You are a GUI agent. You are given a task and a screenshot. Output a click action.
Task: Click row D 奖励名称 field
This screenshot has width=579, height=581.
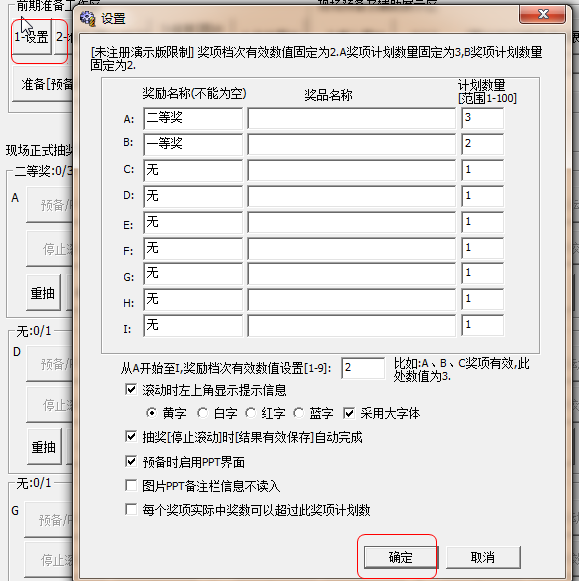click(193, 196)
